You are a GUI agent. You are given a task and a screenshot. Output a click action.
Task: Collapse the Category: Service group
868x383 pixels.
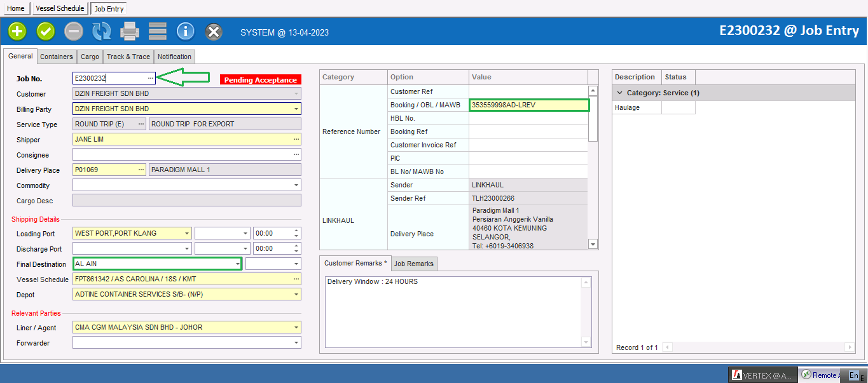pyautogui.click(x=619, y=93)
